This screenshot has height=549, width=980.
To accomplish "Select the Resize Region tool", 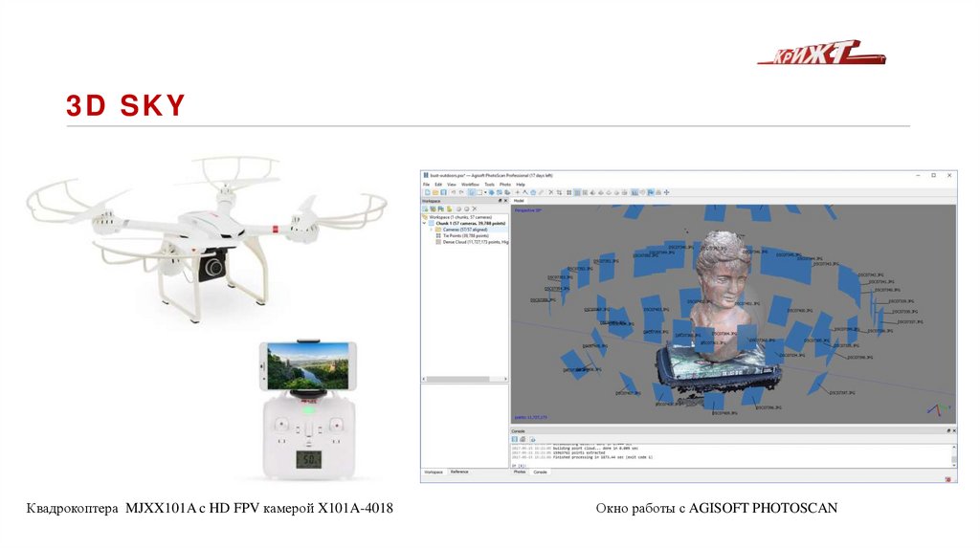I will pos(500,192).
